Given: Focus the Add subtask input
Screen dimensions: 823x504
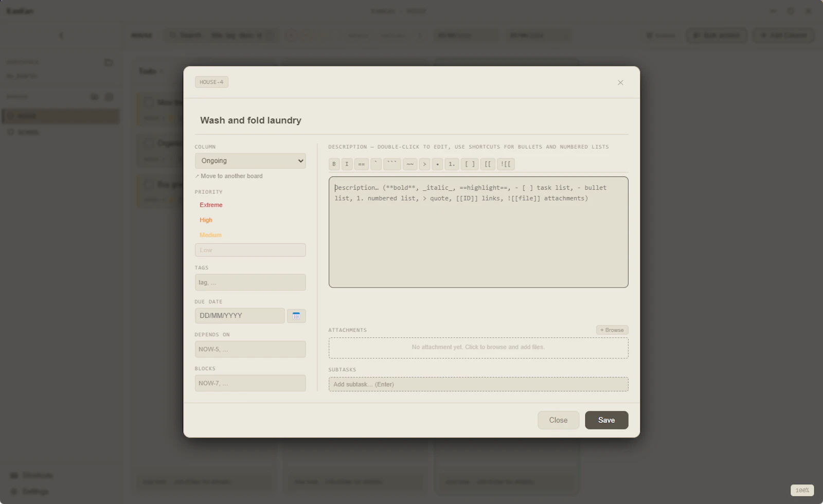Looking at the screenshot, I should [478, 384].
